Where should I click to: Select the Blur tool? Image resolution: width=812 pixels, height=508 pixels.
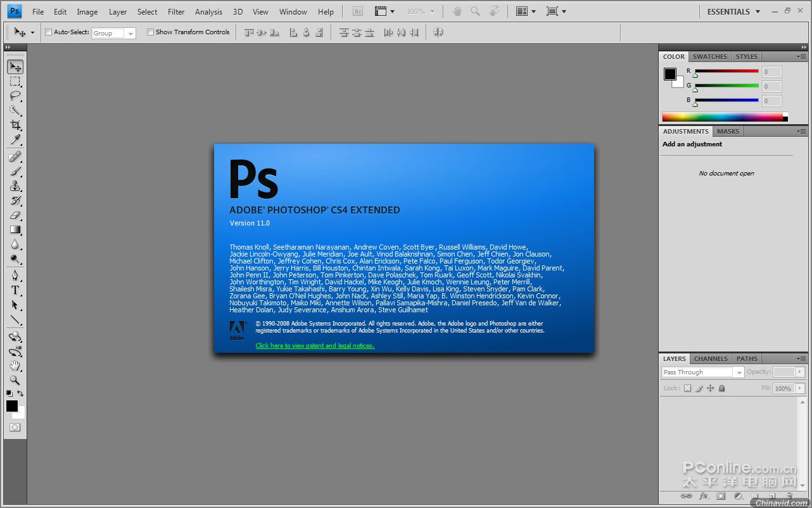coord(15,244)
